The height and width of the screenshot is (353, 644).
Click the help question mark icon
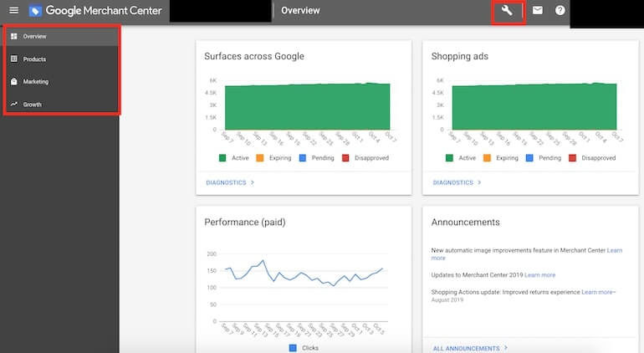[x=560, y=11]
